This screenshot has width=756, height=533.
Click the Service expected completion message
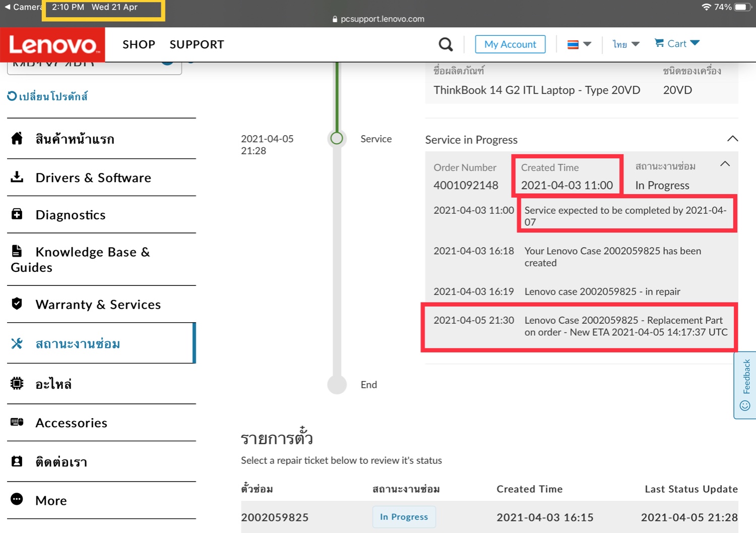pyautogui.click(x=625, y=216)
